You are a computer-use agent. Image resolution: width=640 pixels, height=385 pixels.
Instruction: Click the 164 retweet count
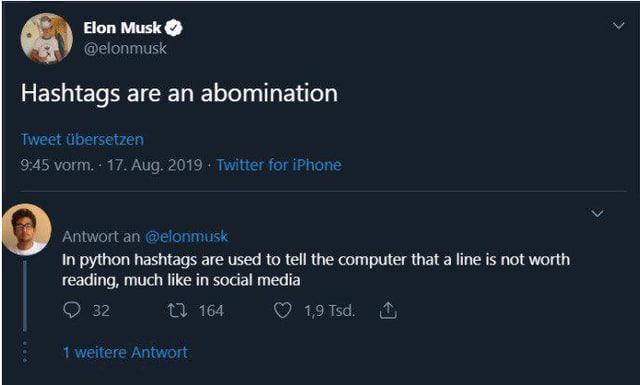click(211, 311)
